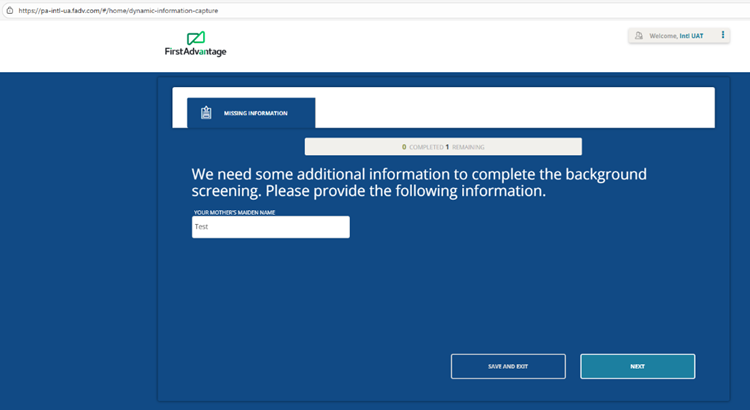Image resolution: width=750 pixels, height=410 pixels.
Task: Click the site info icon in address bar
Action: pyautogui.click(x=7, y=9)
